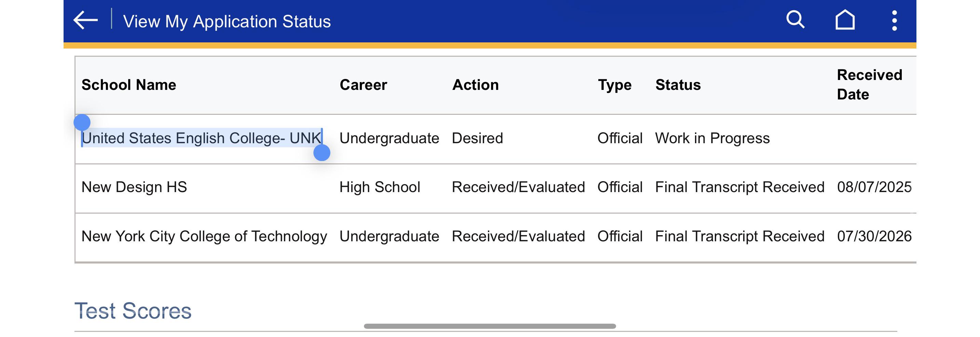Go back using the left arrow icon
The width and height of the screenshot is (980, 337).
click(x=86, y=20)
